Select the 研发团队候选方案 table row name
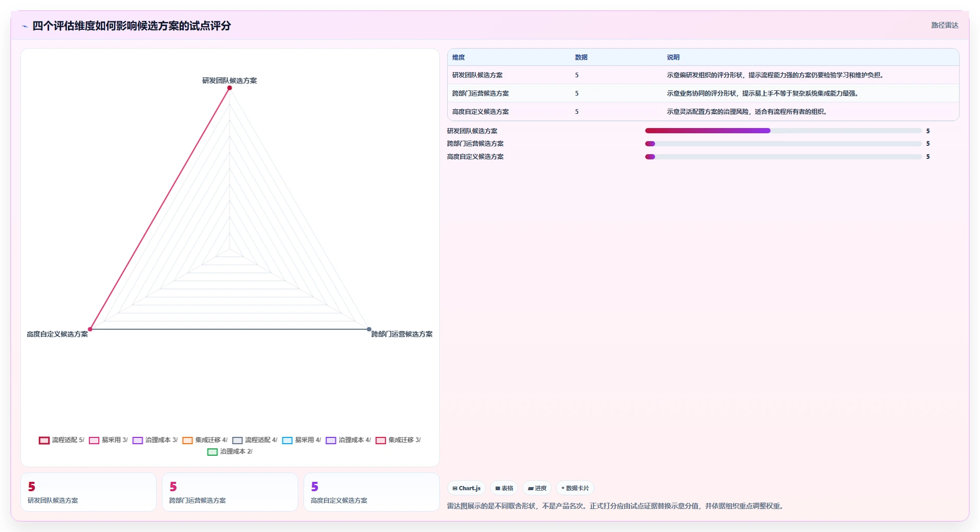The image size is (980, 532). coord(477,75)
